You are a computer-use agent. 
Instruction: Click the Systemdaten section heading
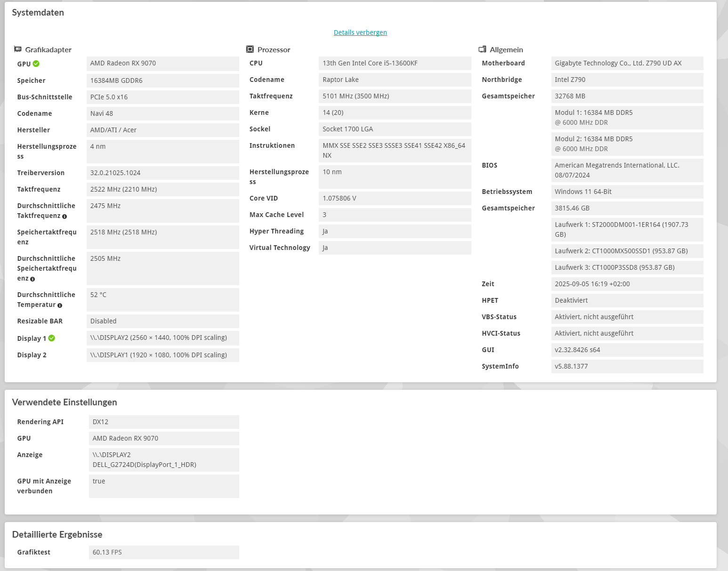(38, 13)
